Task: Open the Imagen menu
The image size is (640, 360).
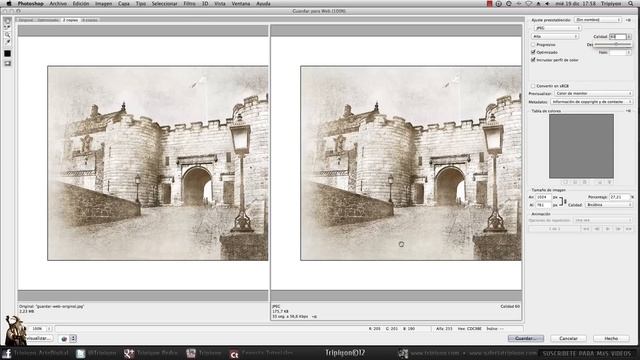Action: point(103,4)
